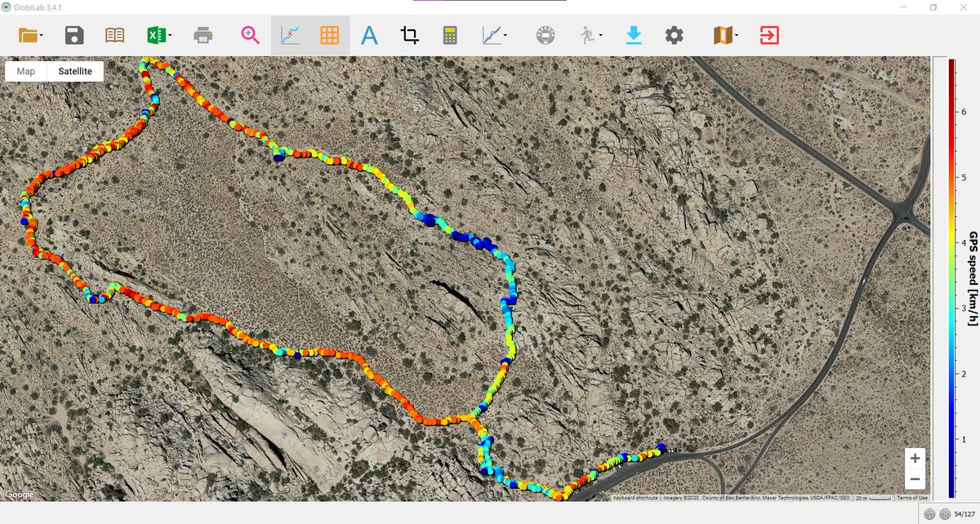Zoom in the map with plus button
This screenshot has height=524, width=980.
coord(915,459)
